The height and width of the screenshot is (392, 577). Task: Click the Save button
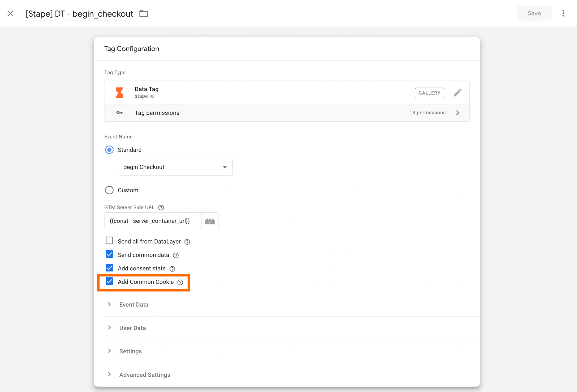[x=534, y=13]
